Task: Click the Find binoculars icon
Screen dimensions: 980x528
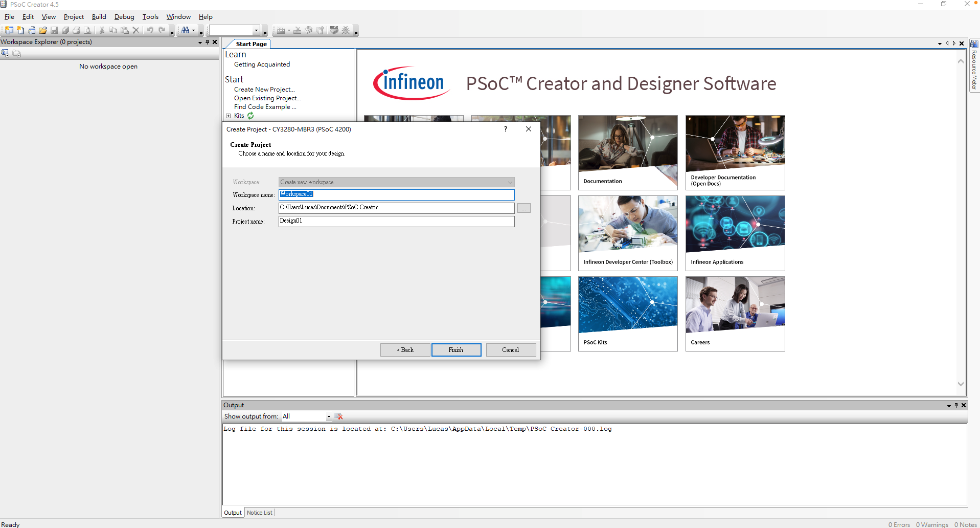Action: click(x=185, y=31)
